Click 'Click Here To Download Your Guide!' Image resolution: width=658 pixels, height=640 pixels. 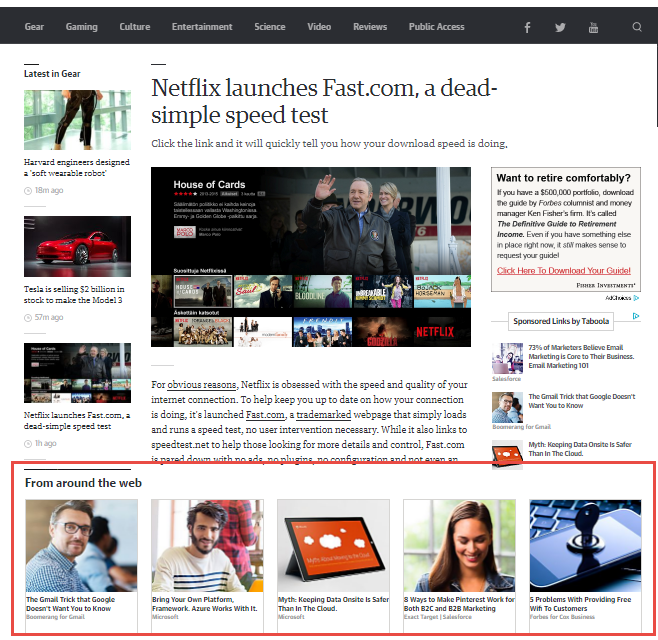pos(564,271)
